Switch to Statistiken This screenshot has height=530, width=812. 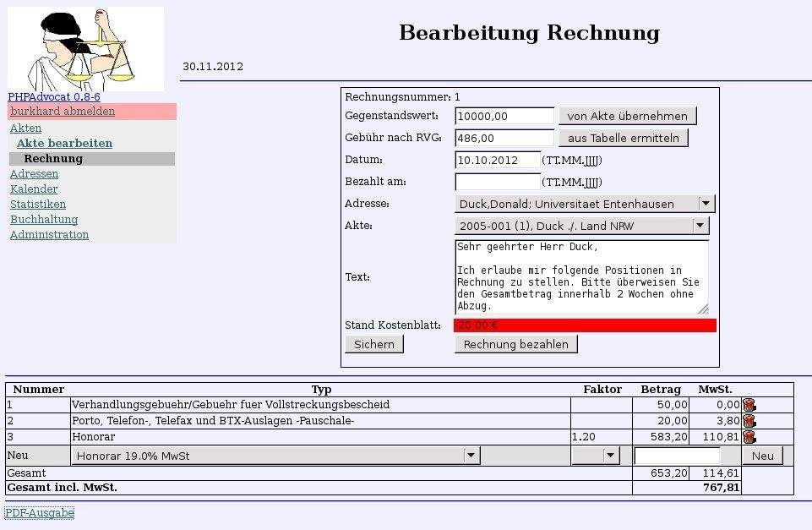pyautogui.click(x=37, y=204)
